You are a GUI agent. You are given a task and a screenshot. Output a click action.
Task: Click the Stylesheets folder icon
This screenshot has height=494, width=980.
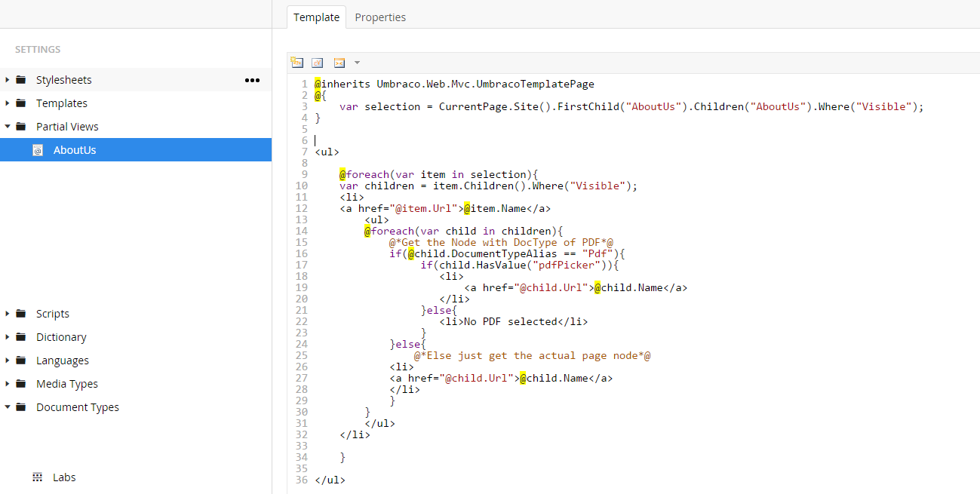(20, 80)
